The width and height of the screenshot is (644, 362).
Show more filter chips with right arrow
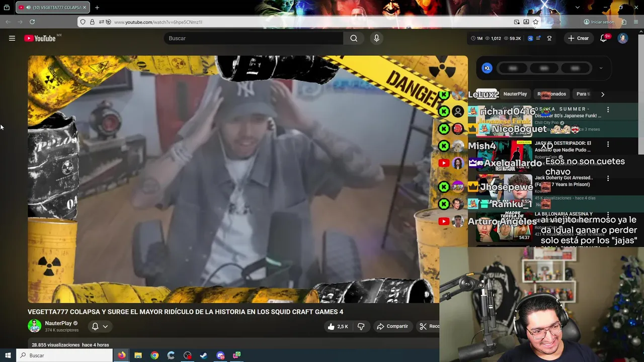click(x=603, y=94)
